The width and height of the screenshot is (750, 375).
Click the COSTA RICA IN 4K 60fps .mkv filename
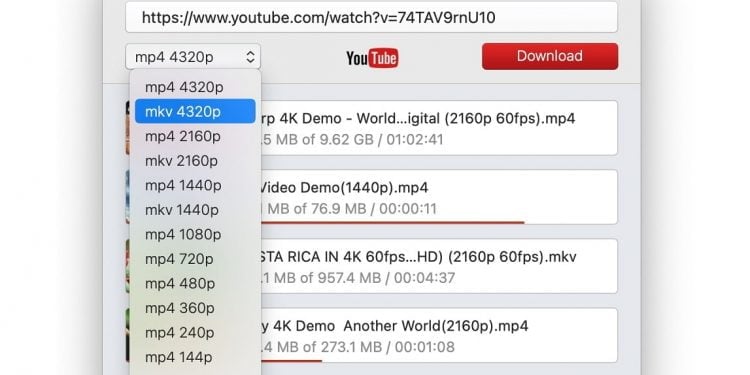419,257
